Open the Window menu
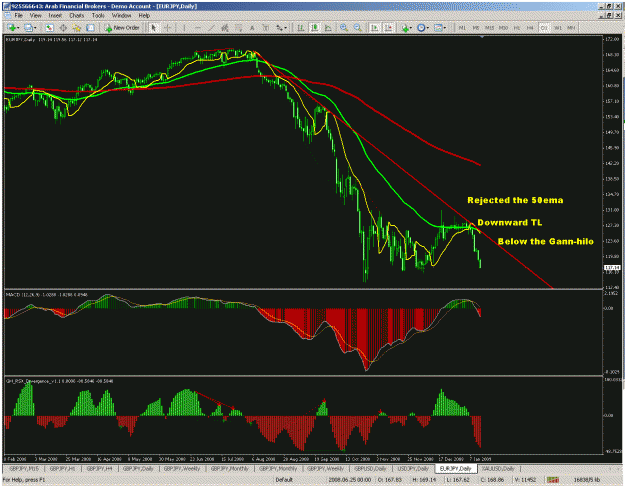 coord(121,16)
